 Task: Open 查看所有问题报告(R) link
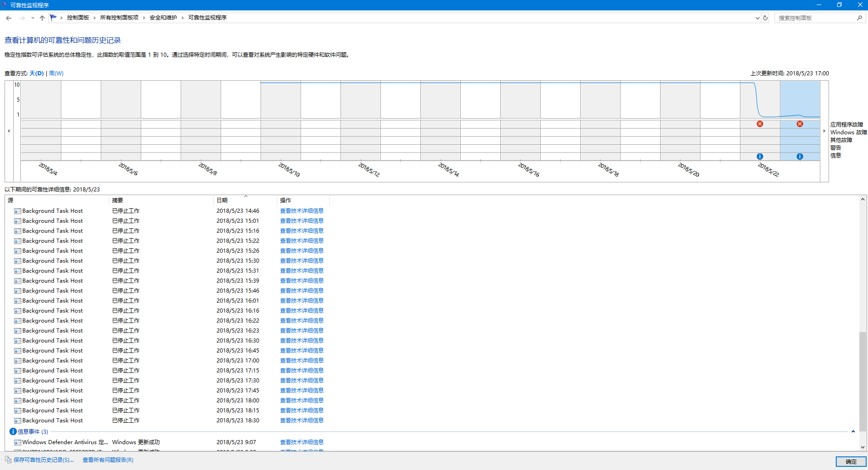point(108,460)
